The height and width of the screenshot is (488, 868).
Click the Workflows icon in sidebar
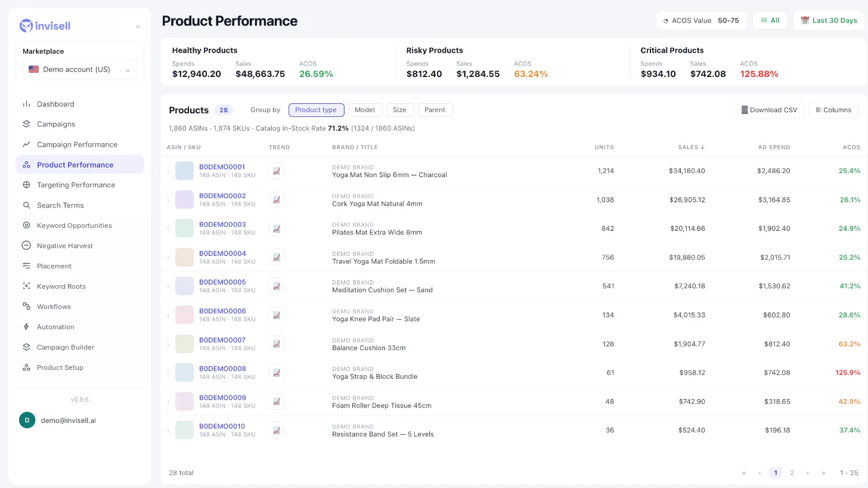click(x=26, y=307)
